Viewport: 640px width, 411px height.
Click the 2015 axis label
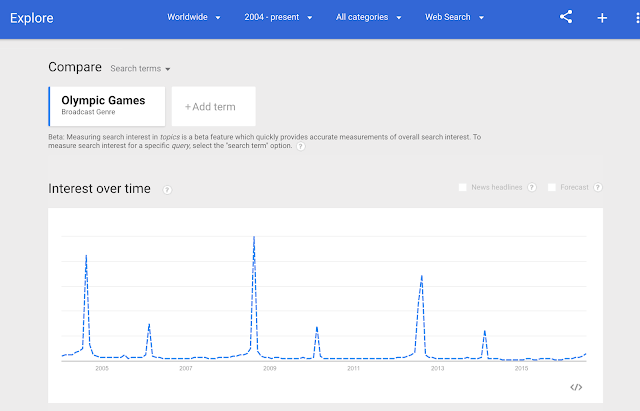tap(521, 368)
